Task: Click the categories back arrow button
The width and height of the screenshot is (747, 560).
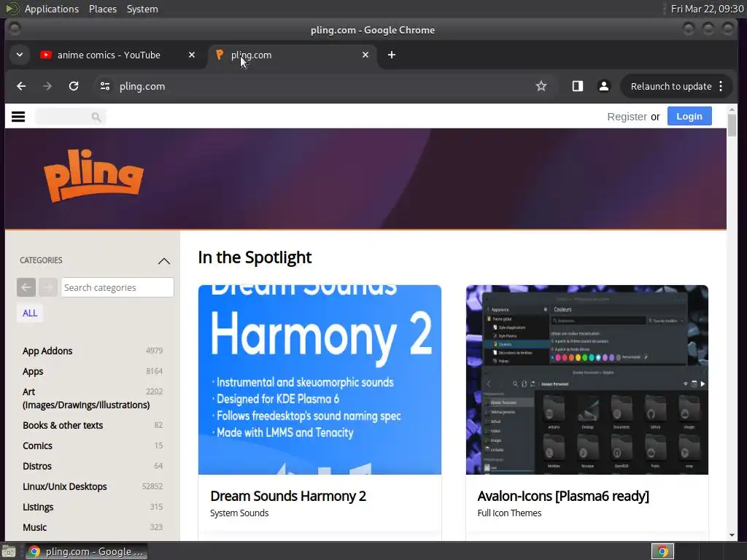Action: point(26,287)
